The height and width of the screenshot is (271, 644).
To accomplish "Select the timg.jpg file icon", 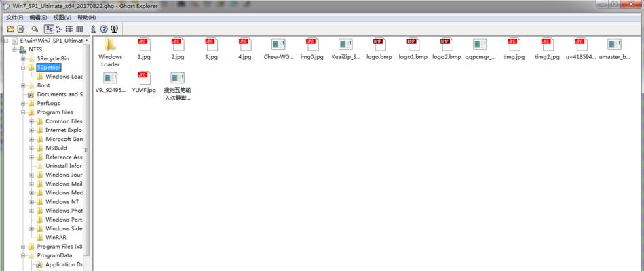I will pyautogui.click(x=514, y=44).
